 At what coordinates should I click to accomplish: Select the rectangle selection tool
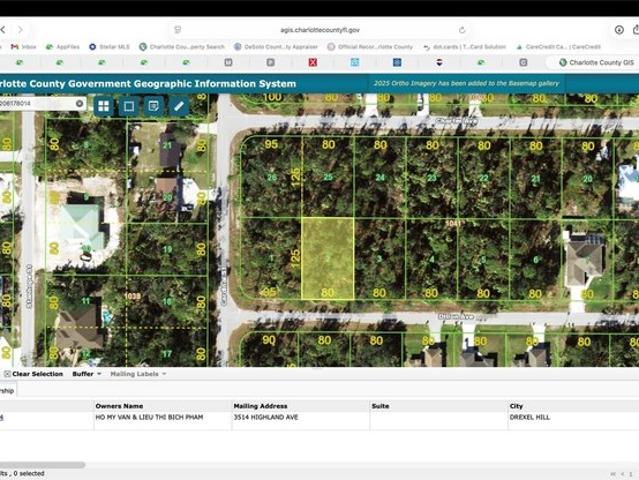click(129, 106)
